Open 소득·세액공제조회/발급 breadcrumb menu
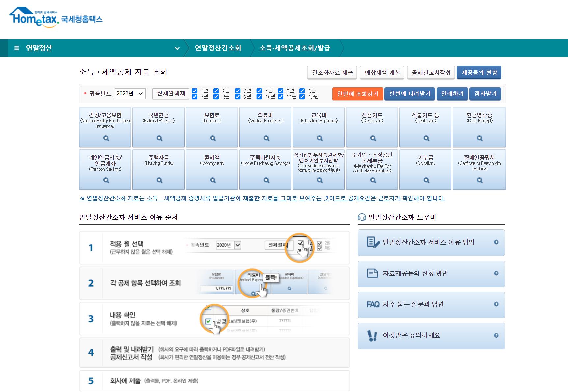The image size is (568, 392). [x=295, y=48]
